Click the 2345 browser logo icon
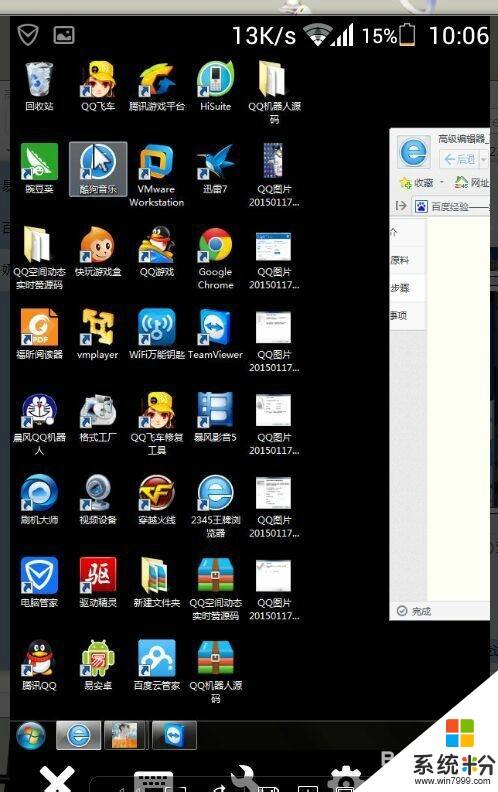Viewport: 498px width, 792px height. (x=414, y=151)
